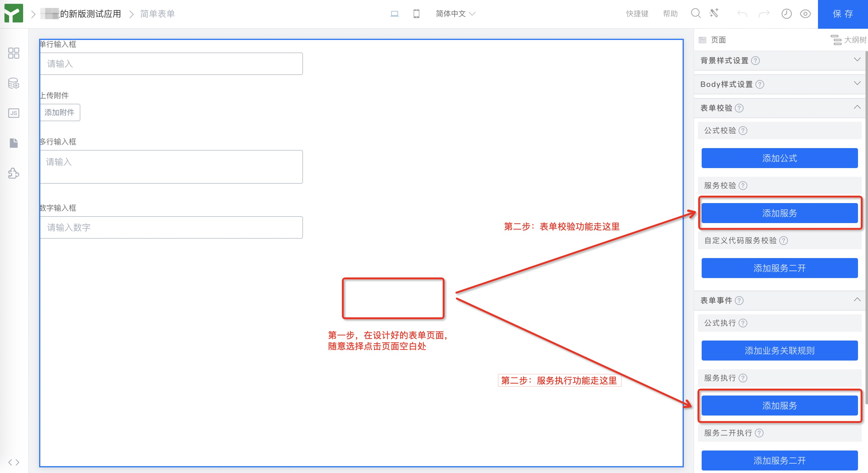Open the 简体中文 language dropdown
This screenshot has height=473, width=868.
click(455, 14)
